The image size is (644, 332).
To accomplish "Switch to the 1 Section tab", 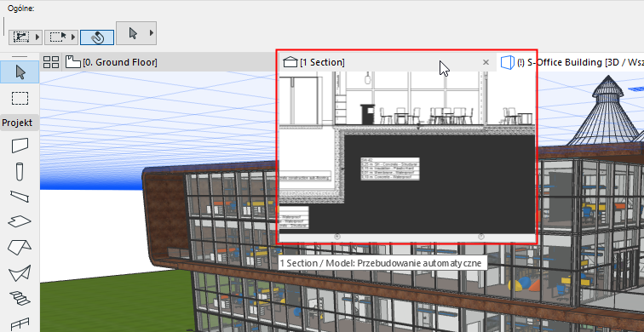I will tap(322, 62).
